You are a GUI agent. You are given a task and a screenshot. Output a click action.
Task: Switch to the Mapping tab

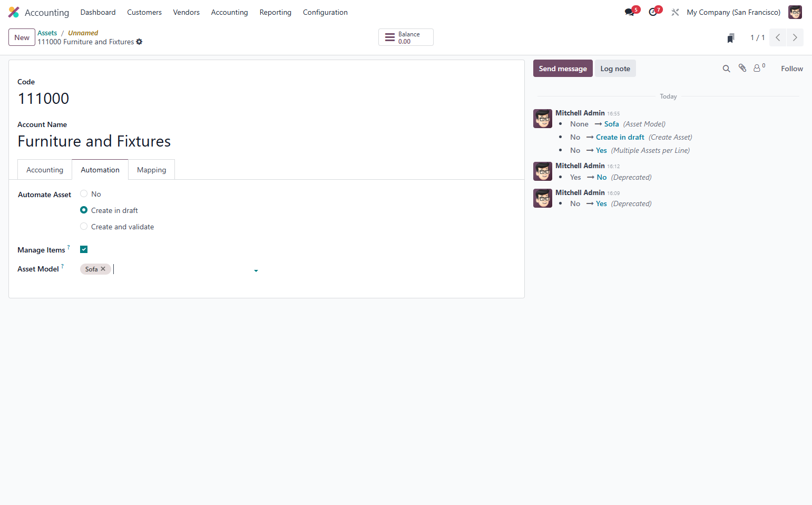coord(151,170)
